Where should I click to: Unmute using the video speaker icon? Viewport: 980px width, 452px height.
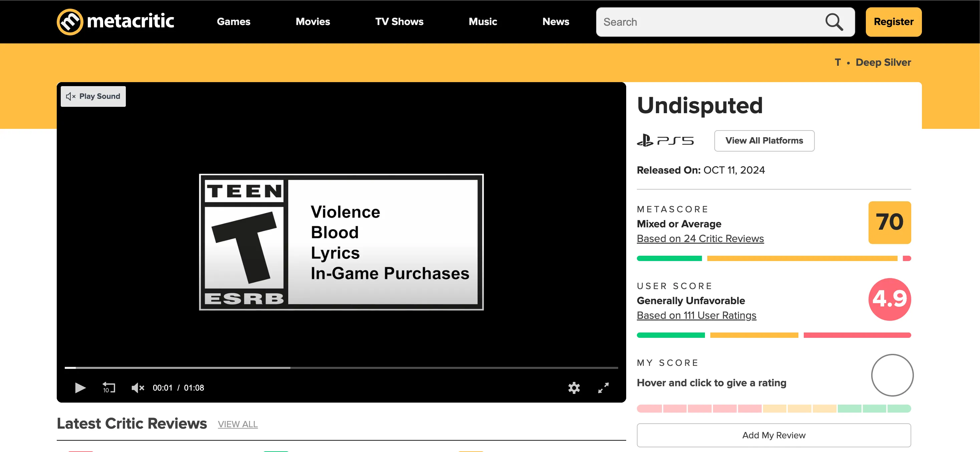point(137,388)
